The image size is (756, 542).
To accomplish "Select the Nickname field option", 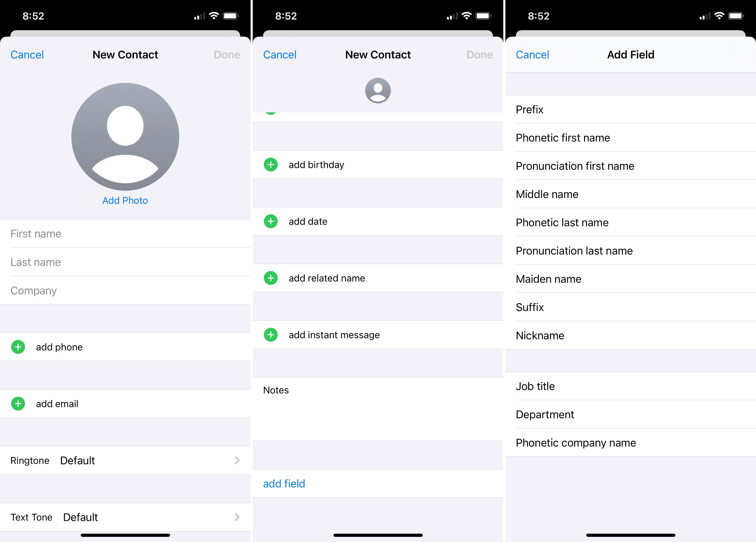I will coord(540,336).
